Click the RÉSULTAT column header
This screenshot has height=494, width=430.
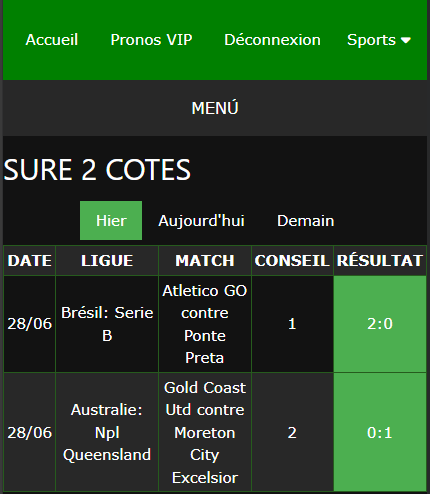pyautogui.click(x=380, y=261)
